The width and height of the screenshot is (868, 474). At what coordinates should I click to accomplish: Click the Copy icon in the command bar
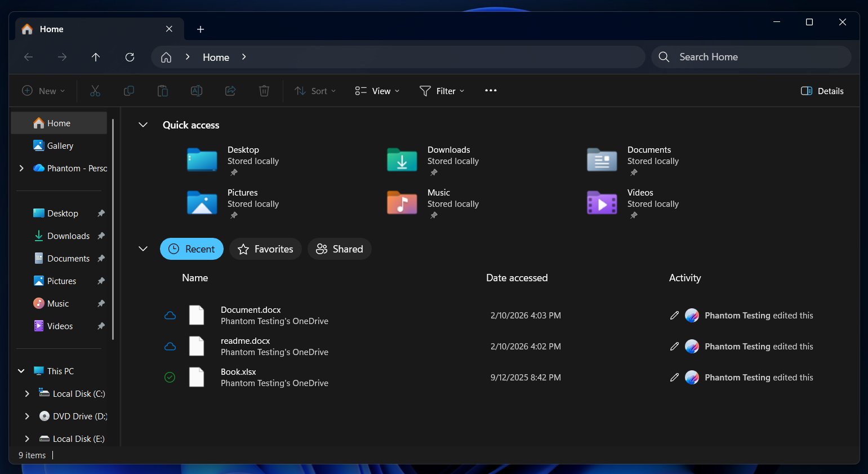click(128, 91)
